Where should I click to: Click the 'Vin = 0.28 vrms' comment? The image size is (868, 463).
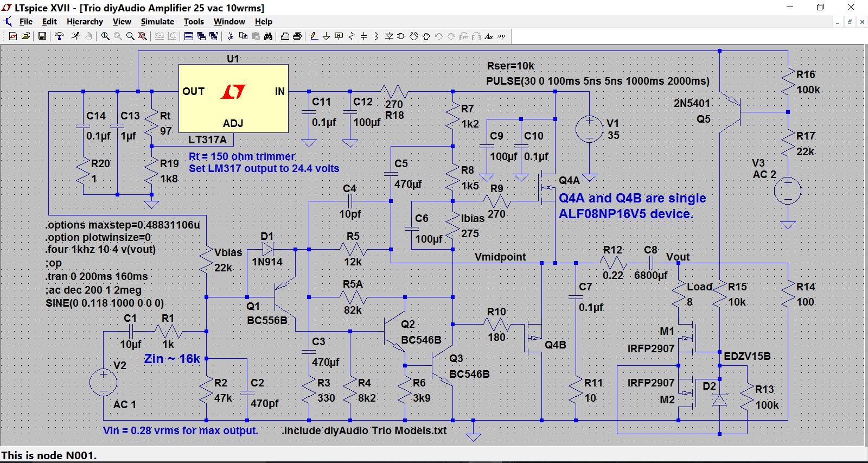(181, 430)
